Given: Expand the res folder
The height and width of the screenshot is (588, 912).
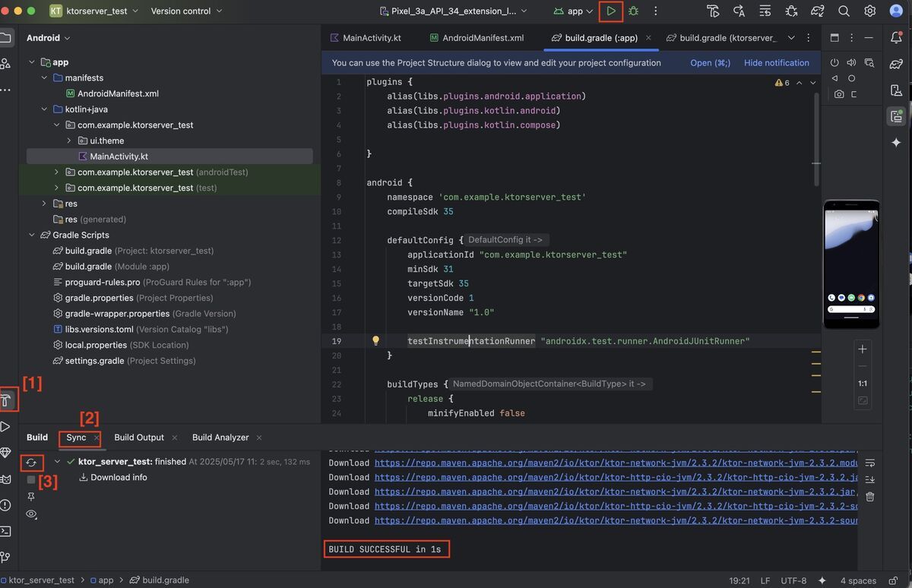Looking at the screenshot, I should [44, 204].
